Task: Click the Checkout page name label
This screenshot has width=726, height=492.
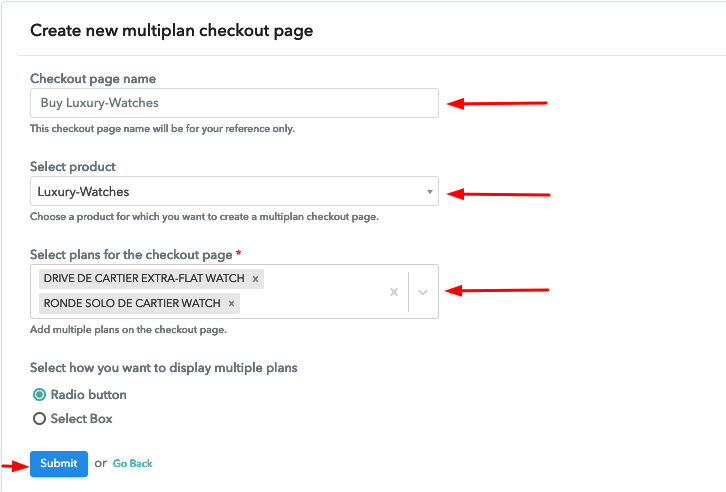Action: [x=93, y=79]
